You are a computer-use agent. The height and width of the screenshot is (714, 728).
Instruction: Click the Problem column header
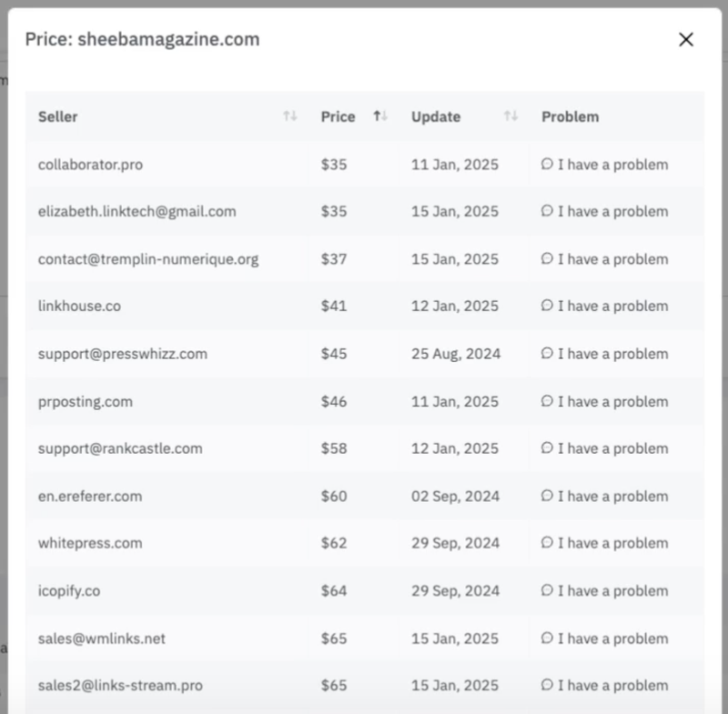(x=570, y=116)
